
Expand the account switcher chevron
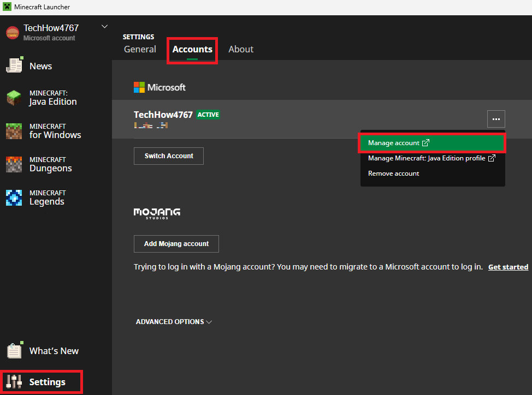(104, 26)
